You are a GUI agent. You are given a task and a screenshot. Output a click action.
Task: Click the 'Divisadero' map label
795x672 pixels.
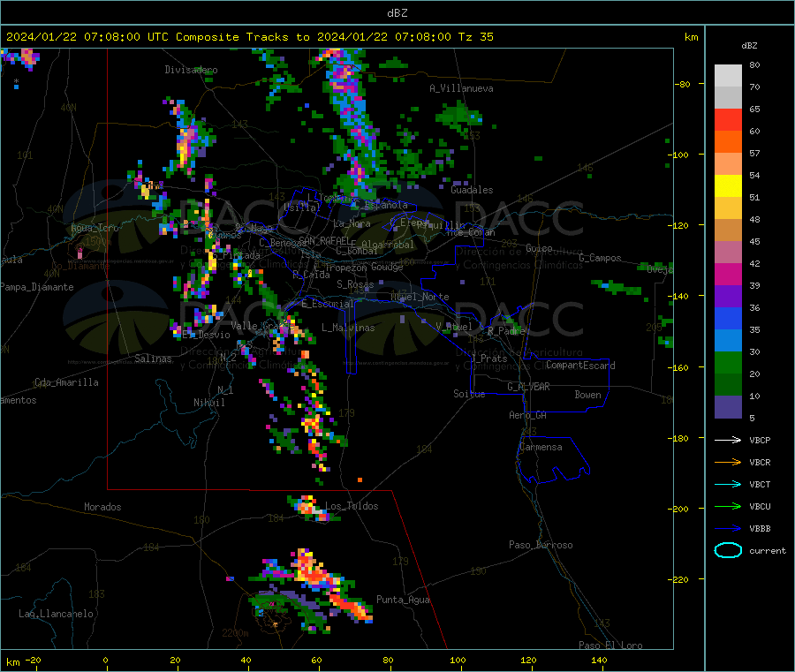(x=191, y=70)
